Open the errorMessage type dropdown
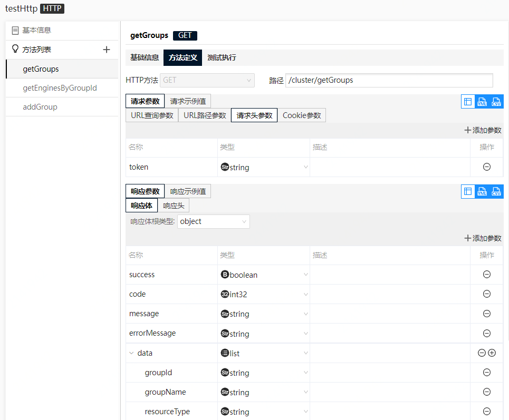 (x=264, y=334)
